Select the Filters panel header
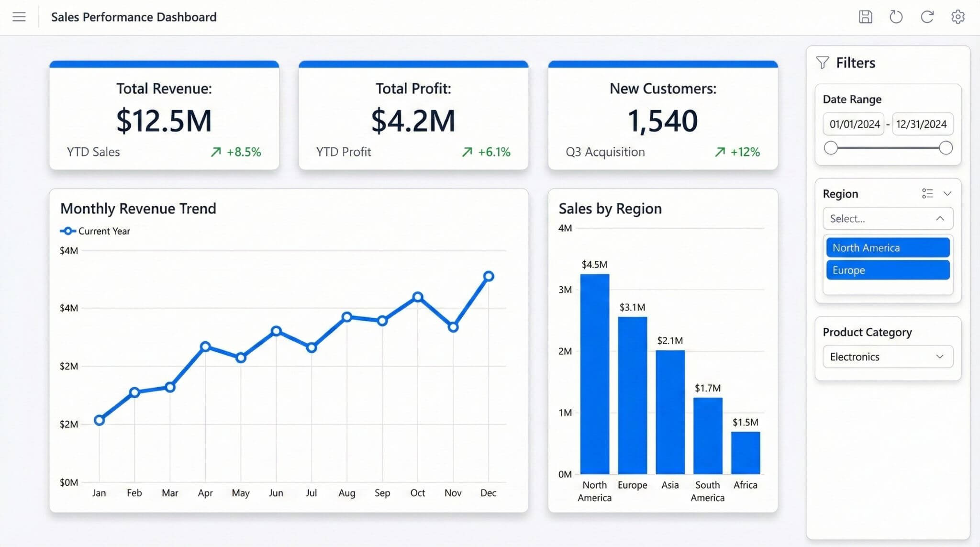Image resolution: width=980 pixels, height=547 pixels. [856, 62]
